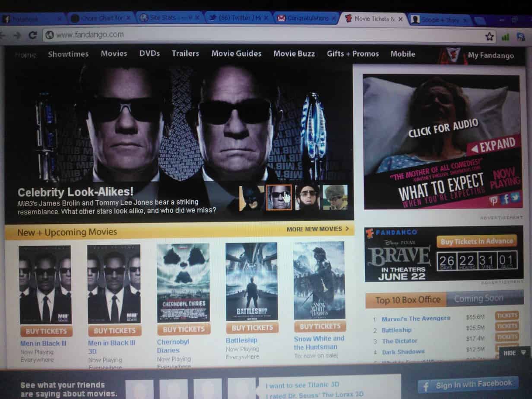Image resolution: width=532 pixels, height=399 pixels.
Task: Click the Pinterest icon on the ad
Action: click(x=494, y=199)
